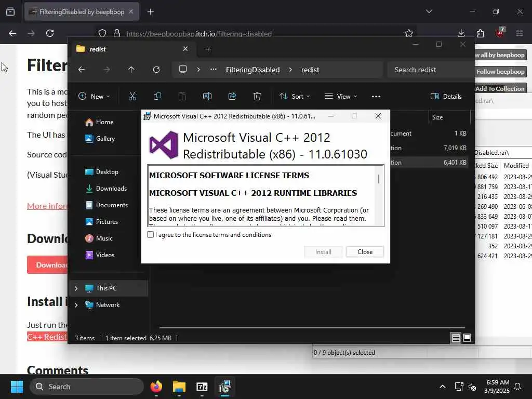Go up one folder in Explorer

[x=131, y=70]
